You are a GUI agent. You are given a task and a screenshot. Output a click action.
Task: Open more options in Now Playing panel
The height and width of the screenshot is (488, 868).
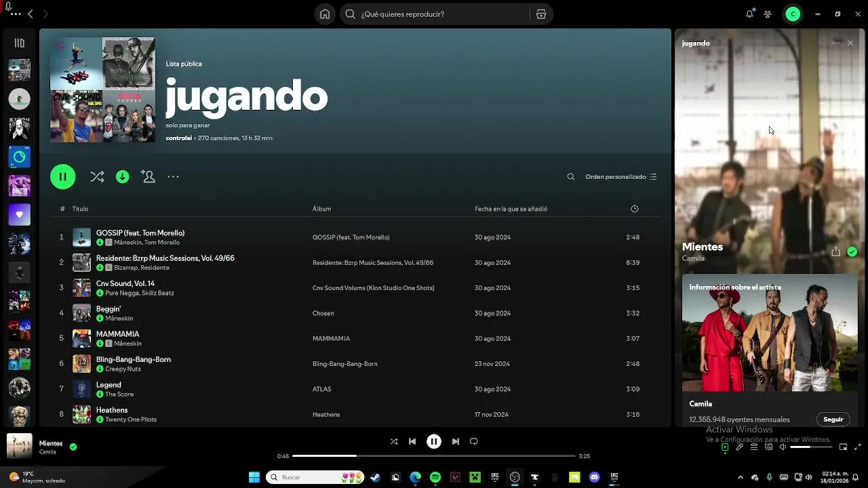(x=836, y=43)
